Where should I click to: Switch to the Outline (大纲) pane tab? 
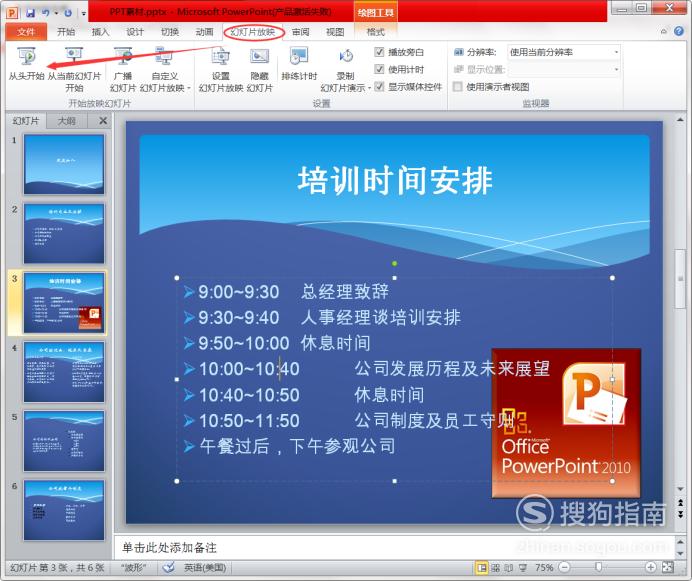click(x=67, y=121)
